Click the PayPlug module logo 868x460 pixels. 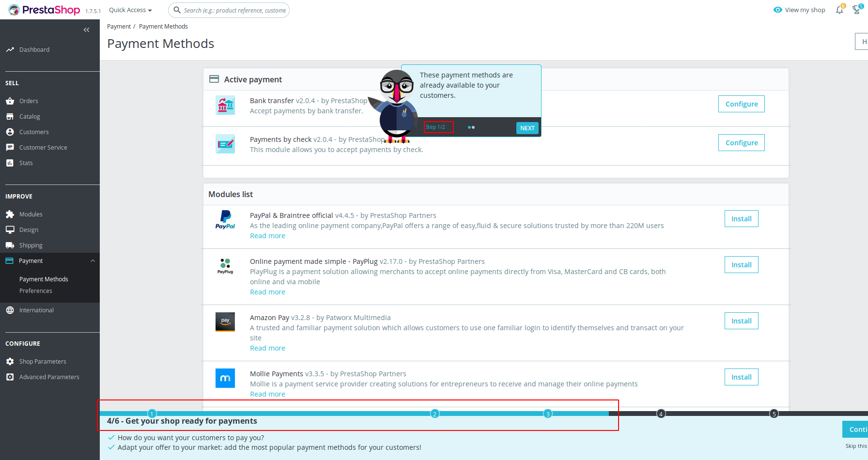pos(225,266)
